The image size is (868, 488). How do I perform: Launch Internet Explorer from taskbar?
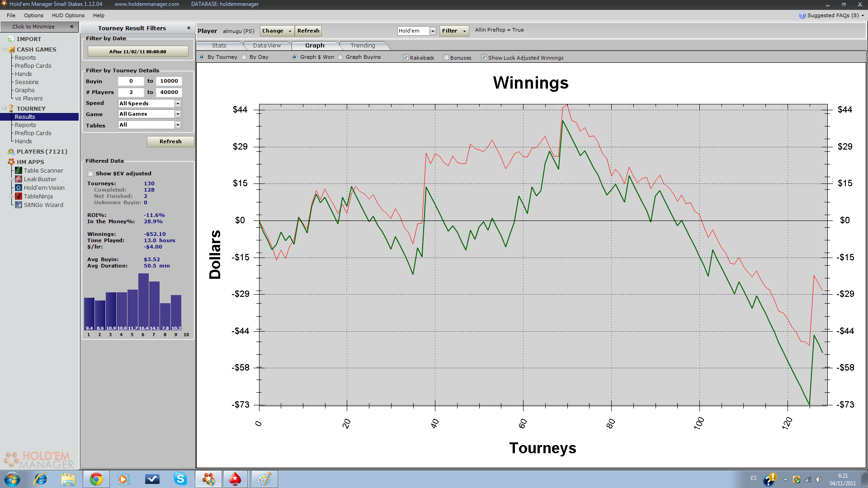pyautogui.click(x=41, y=479)
